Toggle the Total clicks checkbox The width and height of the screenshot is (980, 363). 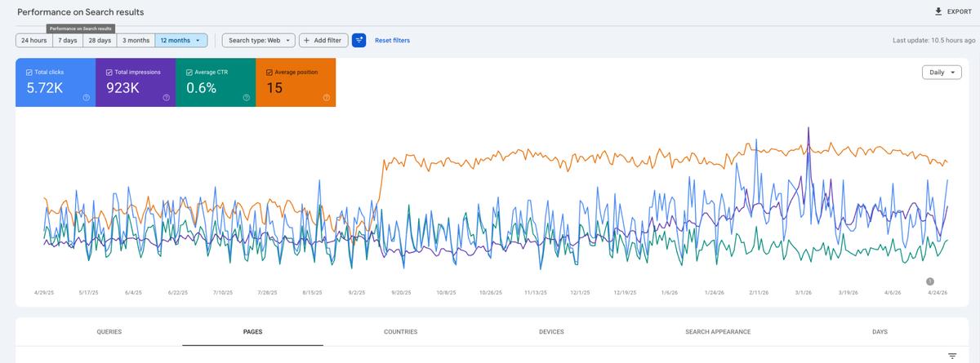click(x=29, y=72)
